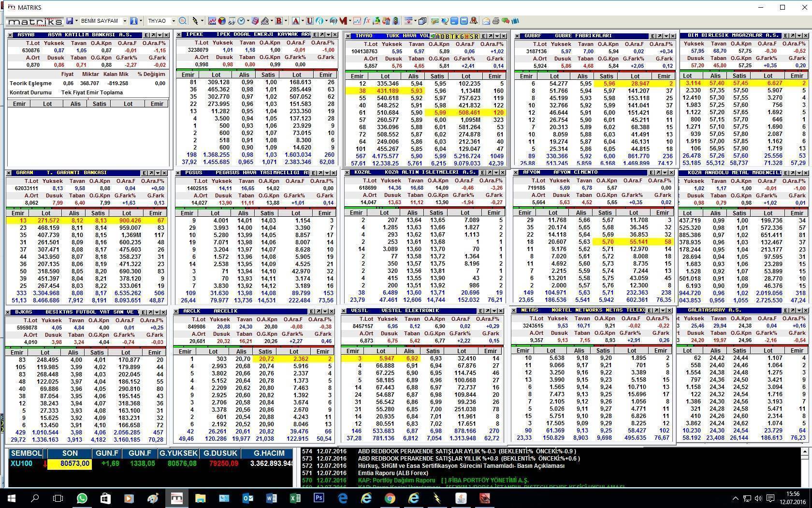Screen dimensions: 812x508
Task: Toggle the 'E' button on GARAN panel
Action: pos(144,173)
